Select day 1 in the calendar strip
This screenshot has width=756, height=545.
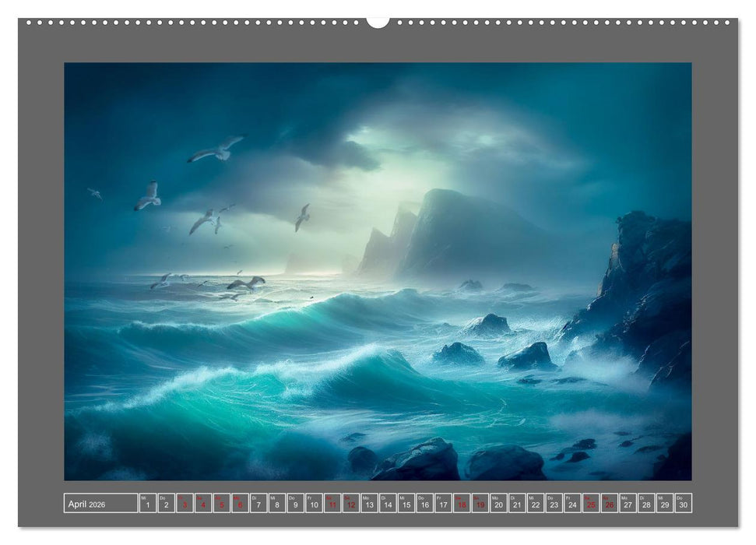(148, 504)
